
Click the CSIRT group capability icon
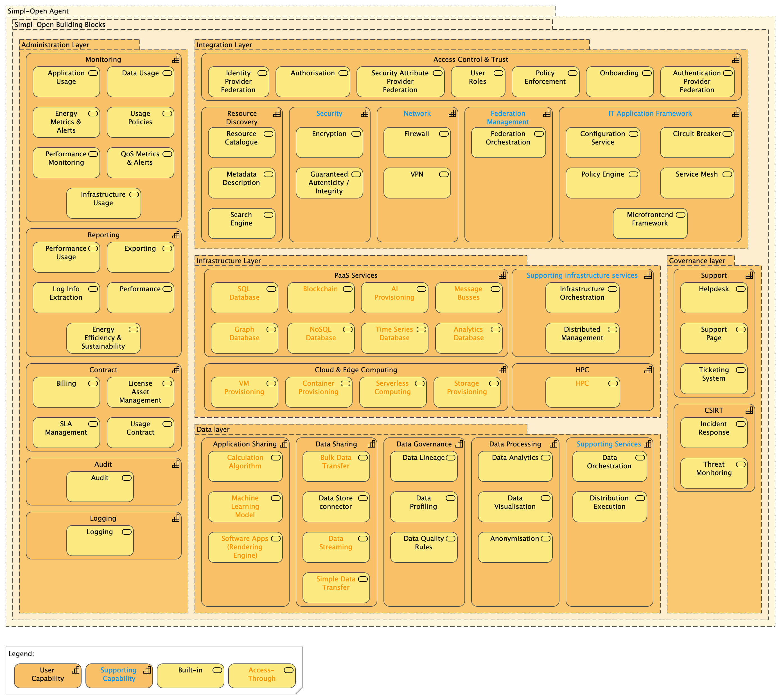[x=749, y=410]
